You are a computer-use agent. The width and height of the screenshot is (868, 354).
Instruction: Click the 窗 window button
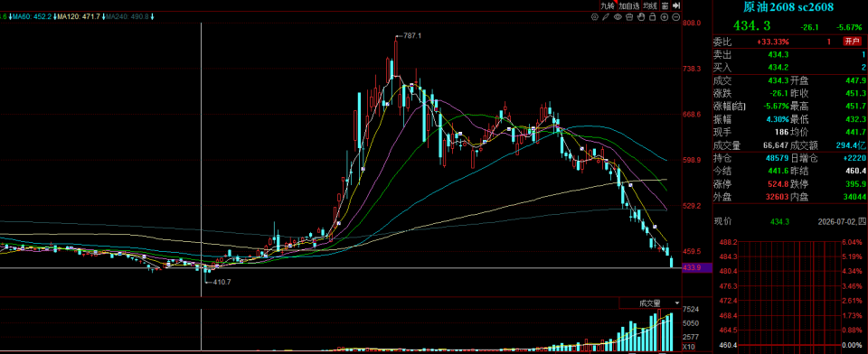[665, 5]
